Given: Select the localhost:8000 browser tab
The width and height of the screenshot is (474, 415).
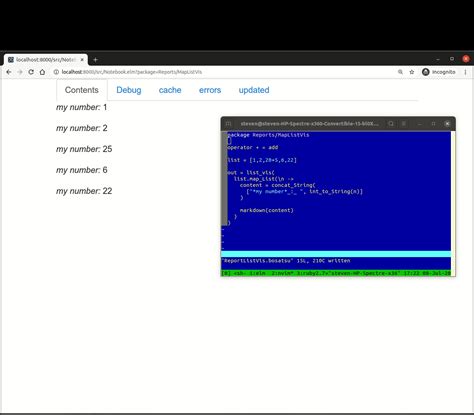Looking at the screenshot, I should tap(46, 60).
